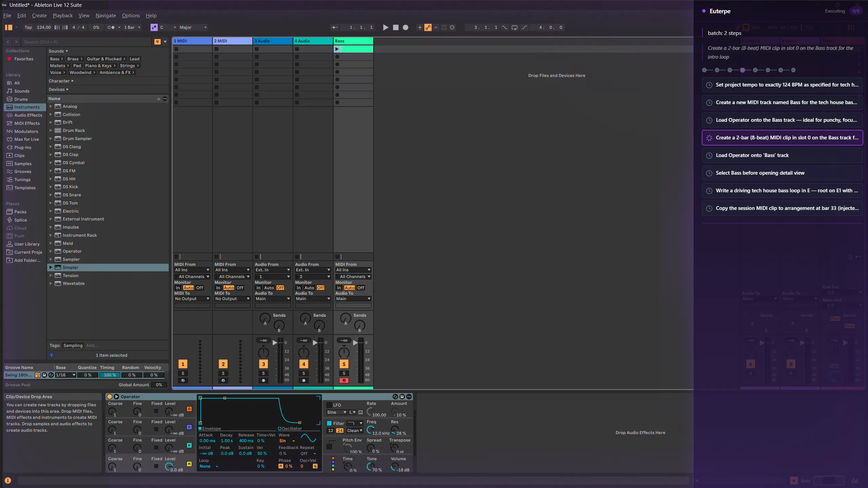Click the 4 Audio track pan knob
This screenshot has height=488, width=868.
304,352
